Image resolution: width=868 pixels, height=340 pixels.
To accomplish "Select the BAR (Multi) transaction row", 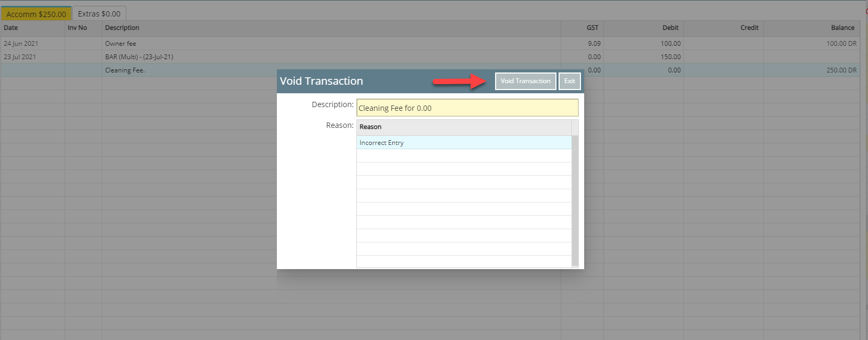I will tap(139, 57).
